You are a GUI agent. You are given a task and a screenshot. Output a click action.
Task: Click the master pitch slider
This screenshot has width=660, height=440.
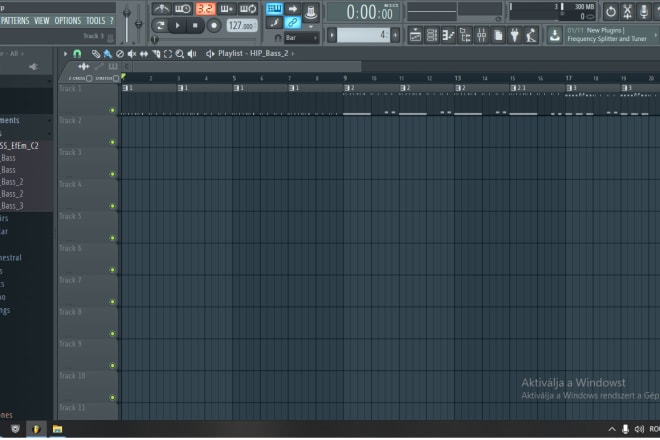click(138, 23)
